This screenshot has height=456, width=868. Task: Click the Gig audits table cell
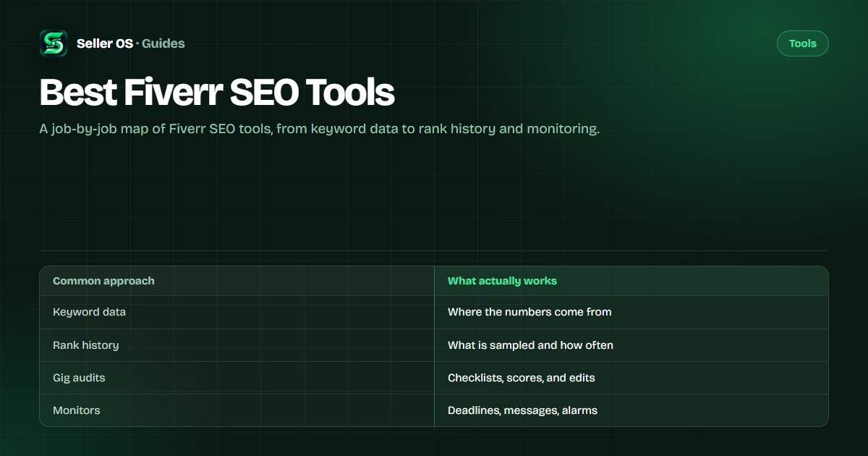tap(237, 378)
